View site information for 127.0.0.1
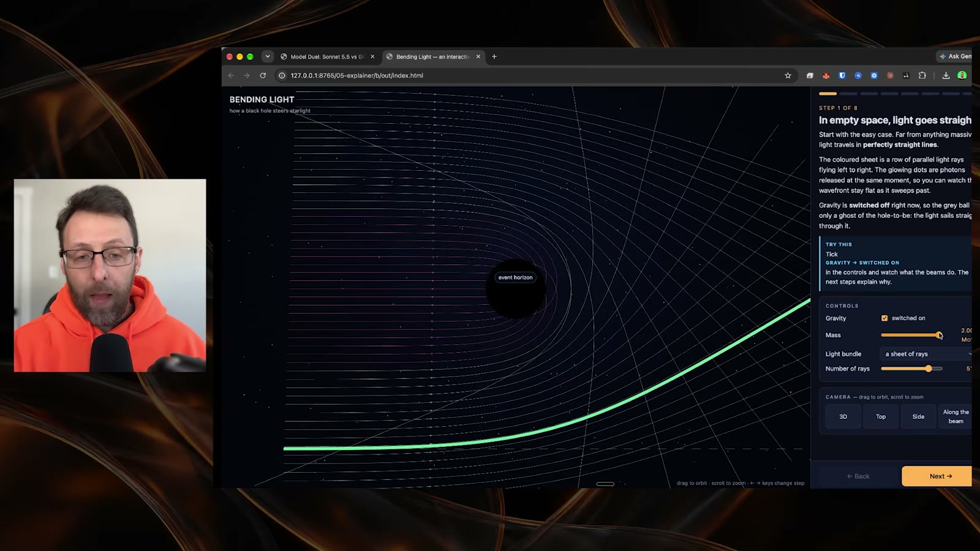Image resolution: width=980 pixels, height=551 pixels. (282, 75)
